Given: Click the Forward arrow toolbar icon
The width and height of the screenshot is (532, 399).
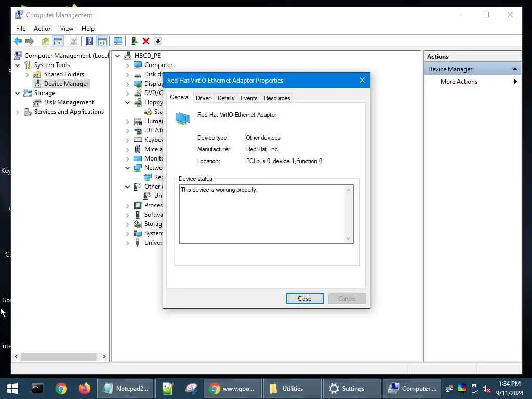Looking at the screenshot, I should (x=30, y=41).
